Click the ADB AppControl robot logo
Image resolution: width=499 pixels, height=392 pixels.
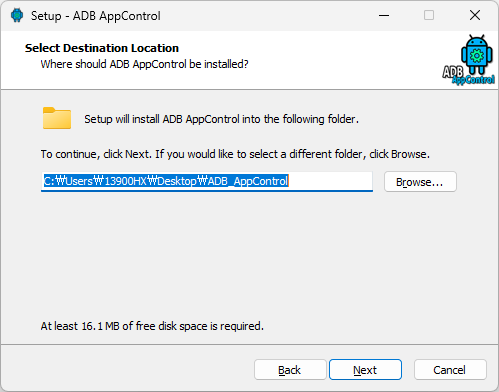coord(469,60)
